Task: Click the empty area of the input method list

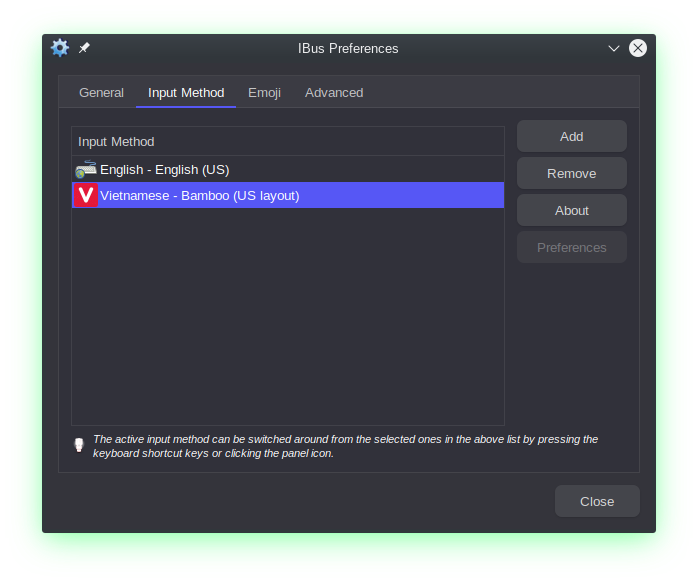Action: [288, 320]
